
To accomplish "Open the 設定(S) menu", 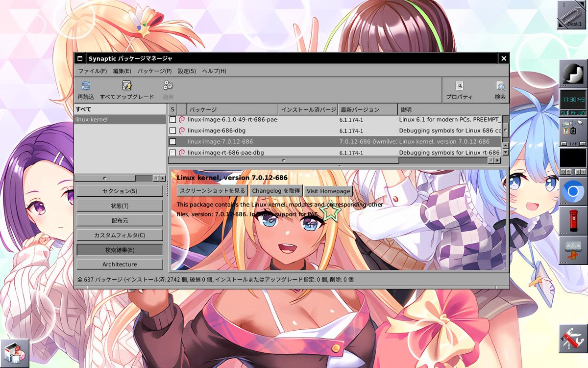I will coord(187,71).
